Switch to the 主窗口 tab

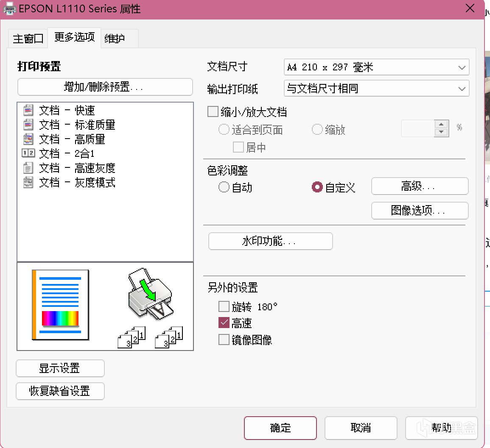pos(28,39)
